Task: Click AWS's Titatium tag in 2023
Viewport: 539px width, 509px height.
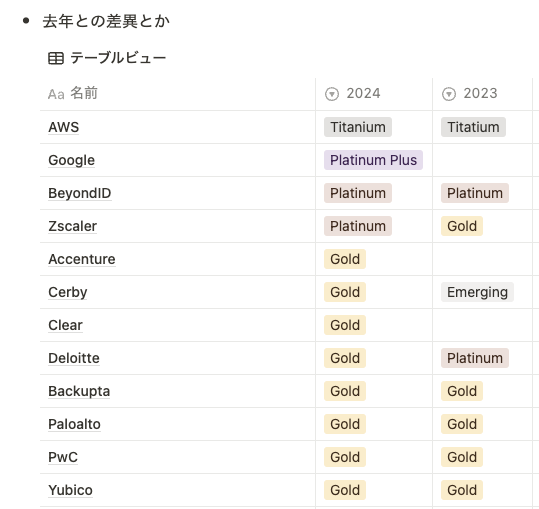Action: (x=473, y=127)
